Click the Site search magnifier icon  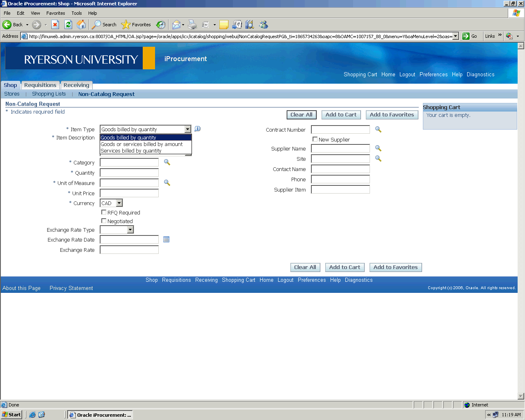[378, 159]
